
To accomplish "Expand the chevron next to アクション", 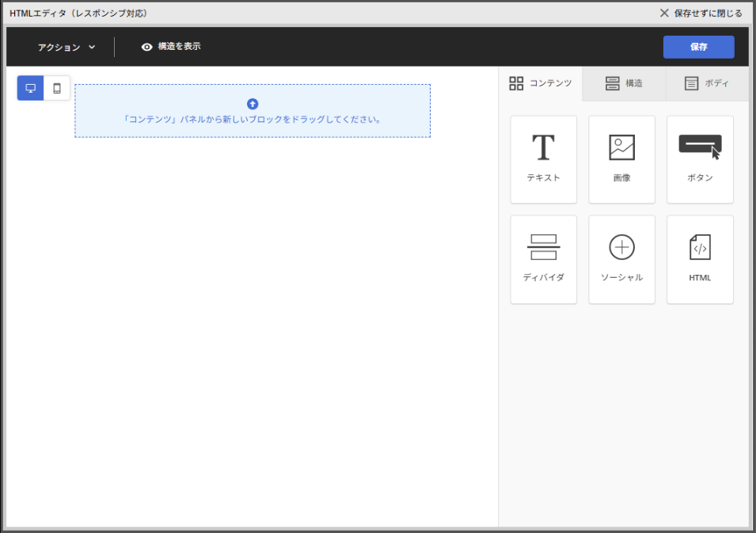I will (92, 48).
